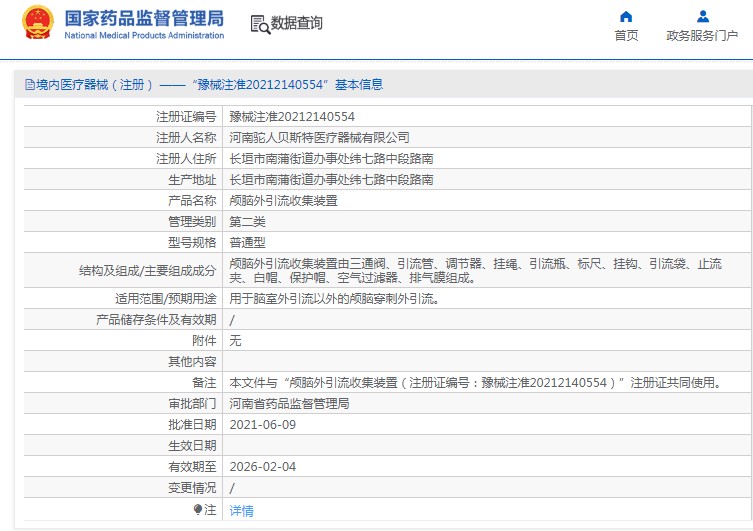Click the 产品储存条件及有效期 label
Screen dimensions: 753x531
156,320
